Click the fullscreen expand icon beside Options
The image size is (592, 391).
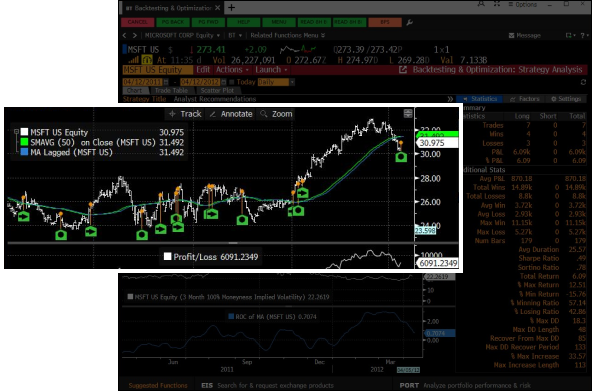coord(497,4)
